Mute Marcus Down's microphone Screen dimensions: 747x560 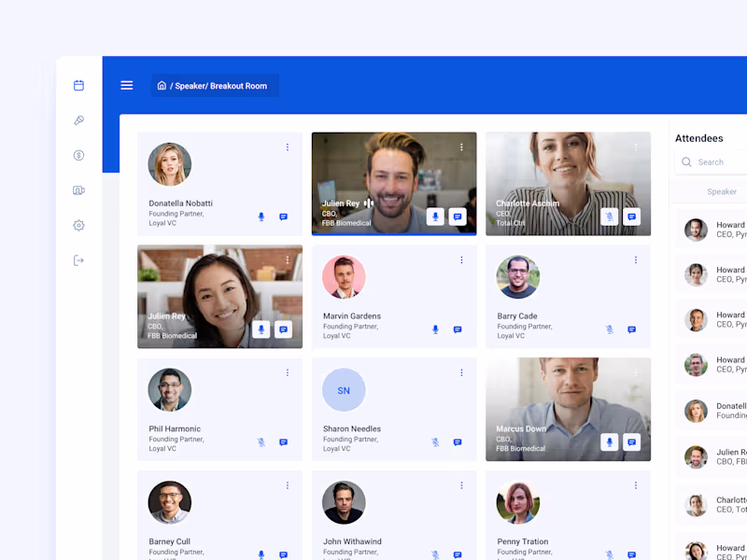click(x=610, y=441)
